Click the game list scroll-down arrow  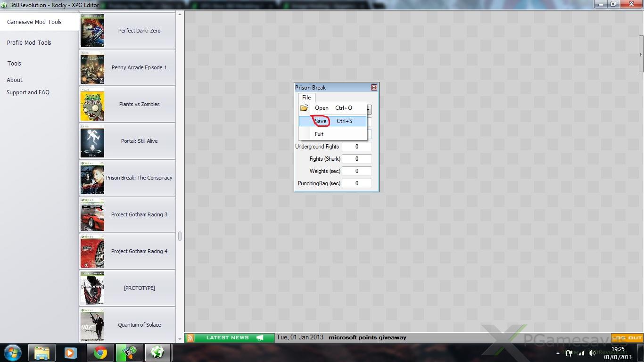180,338
